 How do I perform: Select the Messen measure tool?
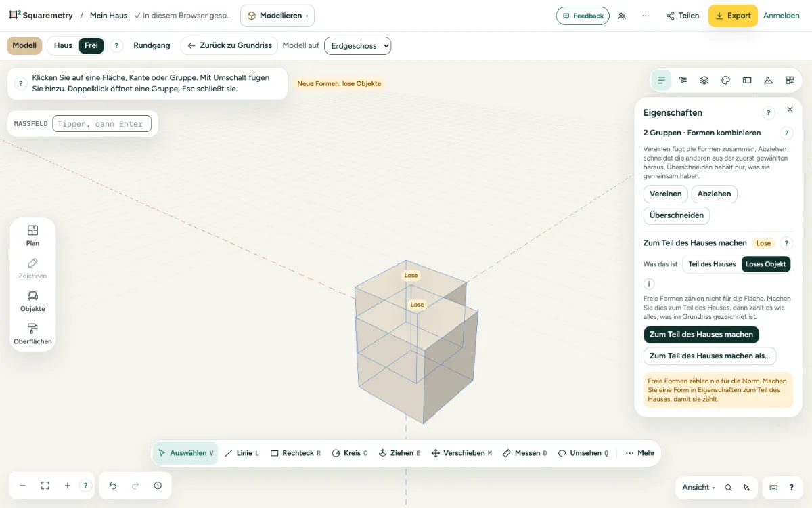tap(525, 453)
